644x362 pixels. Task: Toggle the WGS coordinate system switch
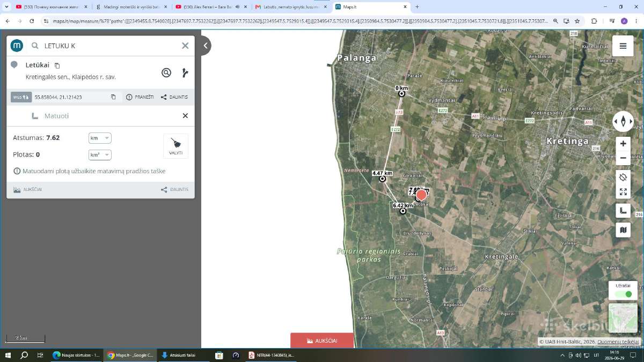pos(21,97)
